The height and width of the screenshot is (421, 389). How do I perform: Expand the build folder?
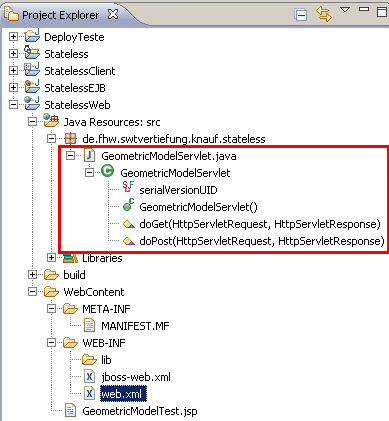(x=32, y=274)
